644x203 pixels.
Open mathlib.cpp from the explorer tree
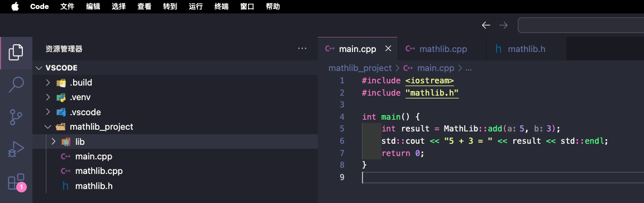pyautogui.click(x=99, y=171)
